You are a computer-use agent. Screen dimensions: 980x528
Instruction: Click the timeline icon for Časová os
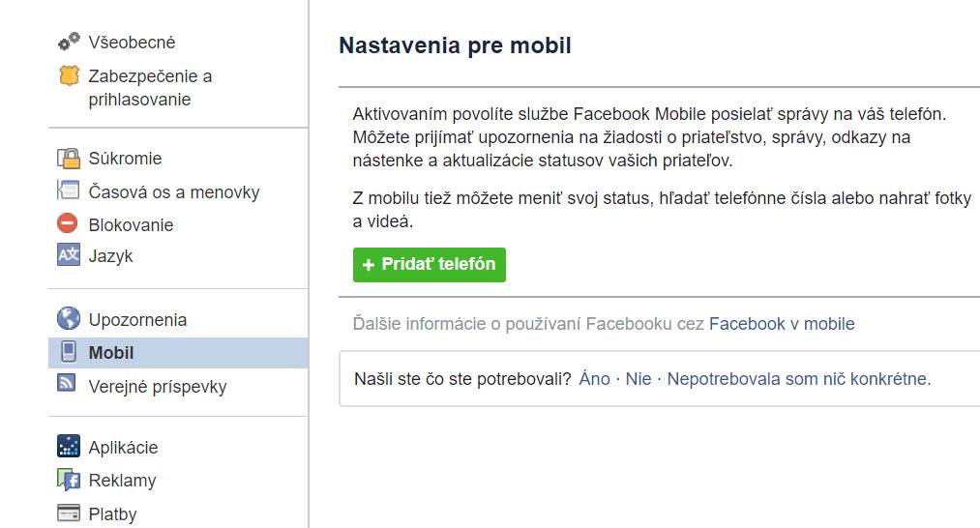[x=69, y=190]
